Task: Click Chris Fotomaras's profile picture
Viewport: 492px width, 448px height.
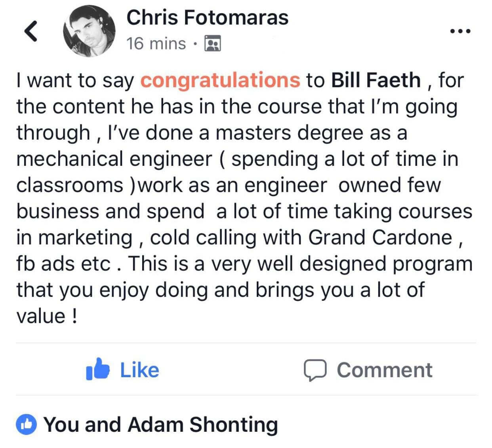Action: (x=89, y=31)
